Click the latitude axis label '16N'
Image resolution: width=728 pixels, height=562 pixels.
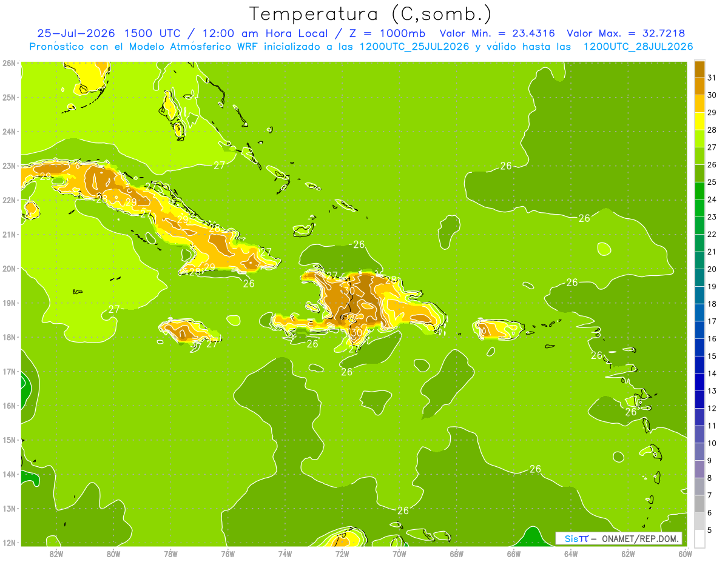(x=8, y=406)
